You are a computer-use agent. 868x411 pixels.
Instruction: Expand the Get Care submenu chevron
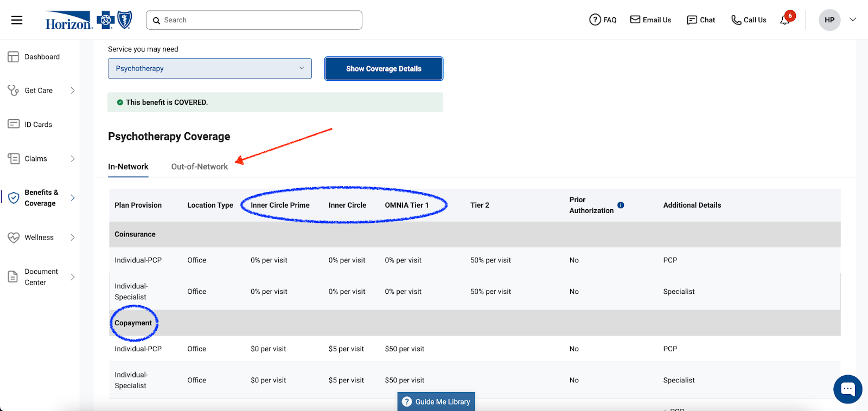(x=73, y=91)
